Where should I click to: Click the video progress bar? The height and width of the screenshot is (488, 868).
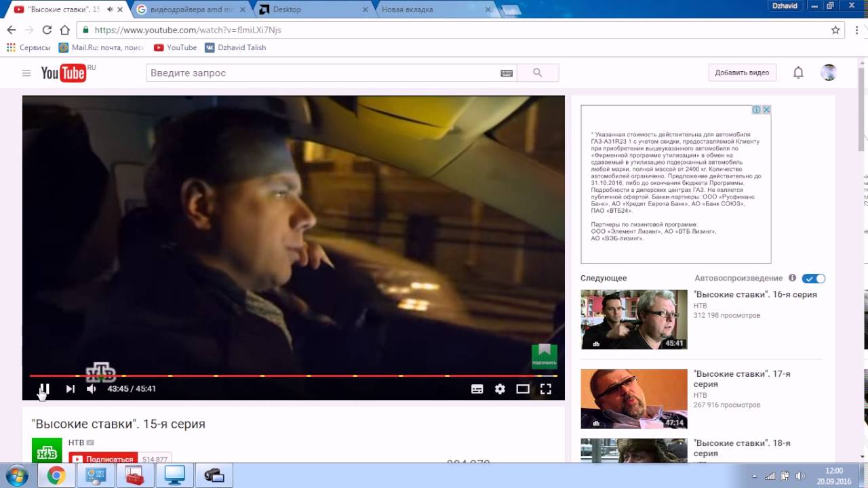coord(293,375)
